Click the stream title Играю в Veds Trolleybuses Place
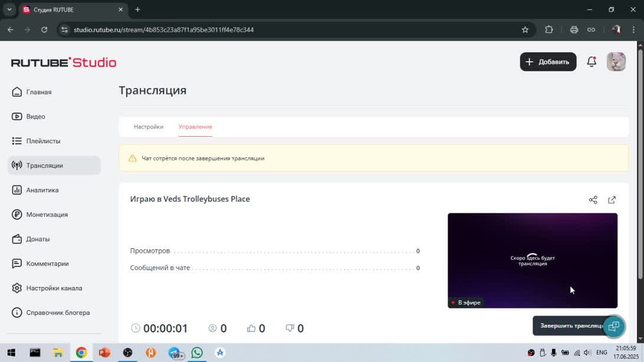Image resolution: width=644 pixels, height=362 pixels. click(x=190, y=199)
